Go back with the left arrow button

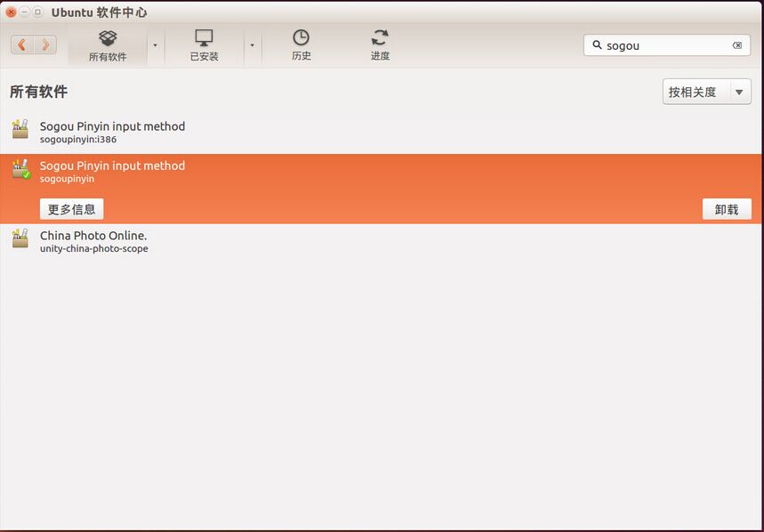point(22,44)
